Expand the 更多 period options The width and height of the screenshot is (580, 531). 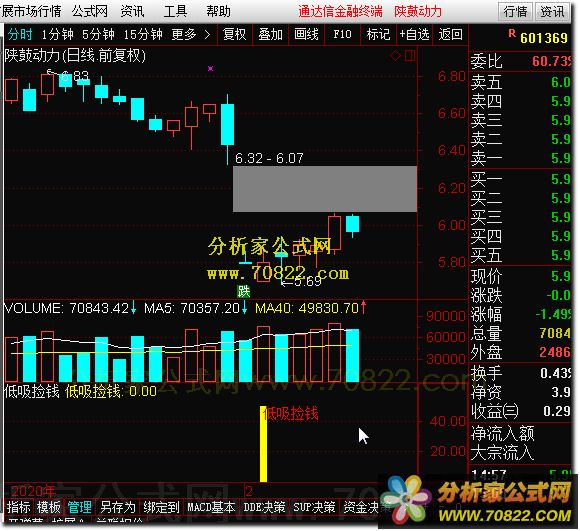(x=191, y=35)
